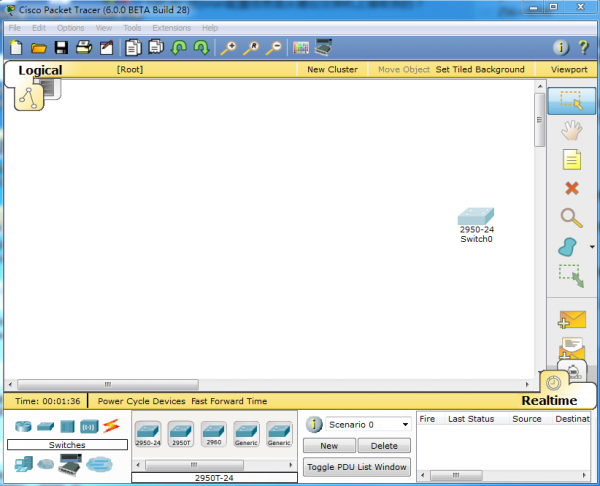Choose the Move Layout hand tool
Image resolution: width=600 pixels, height=486 pixels.
pos(572,130)
